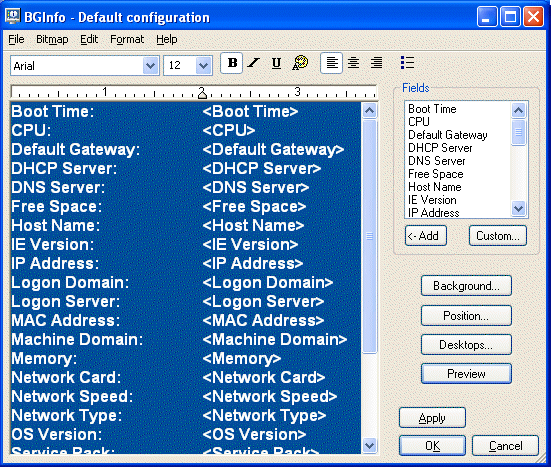Click the <Memory> placeholder in editor
The width and height of the screenshot is (551, 467).
242,359
